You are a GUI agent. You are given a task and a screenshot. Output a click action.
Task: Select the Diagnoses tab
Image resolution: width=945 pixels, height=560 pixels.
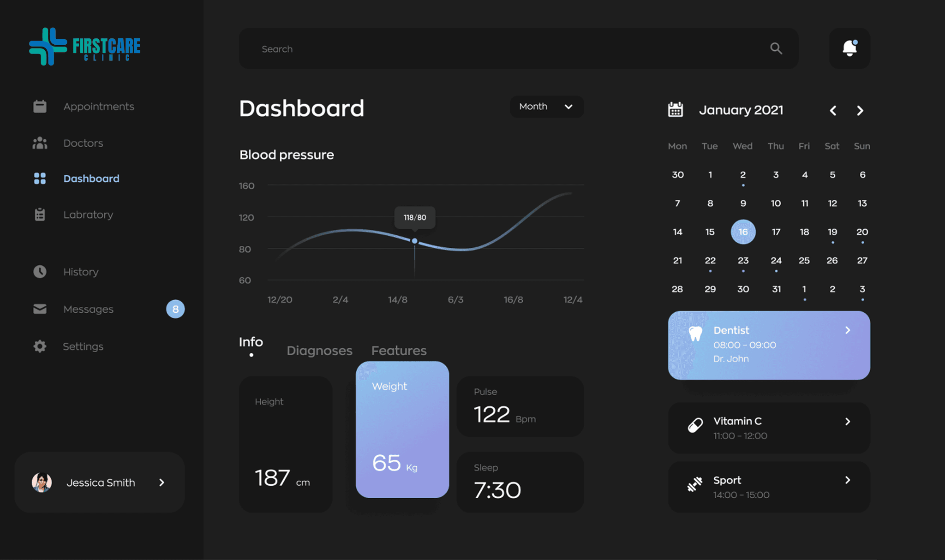point(319,349)
